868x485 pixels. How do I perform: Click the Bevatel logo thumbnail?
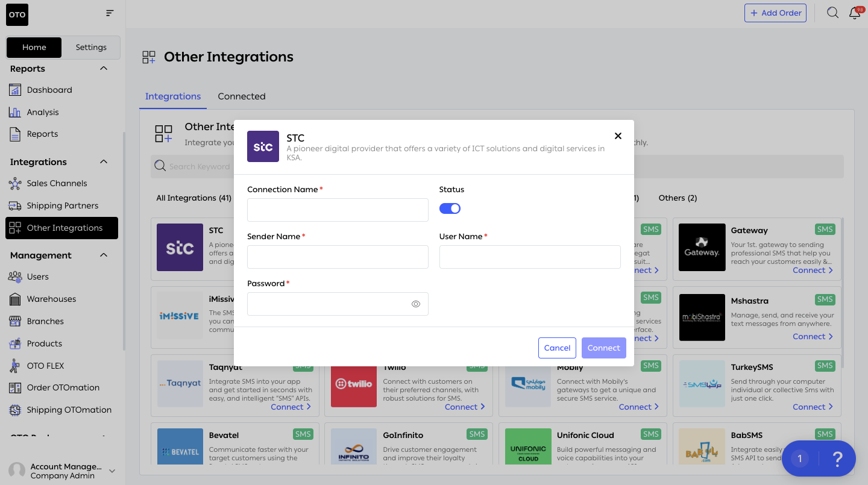click(180, 446)
